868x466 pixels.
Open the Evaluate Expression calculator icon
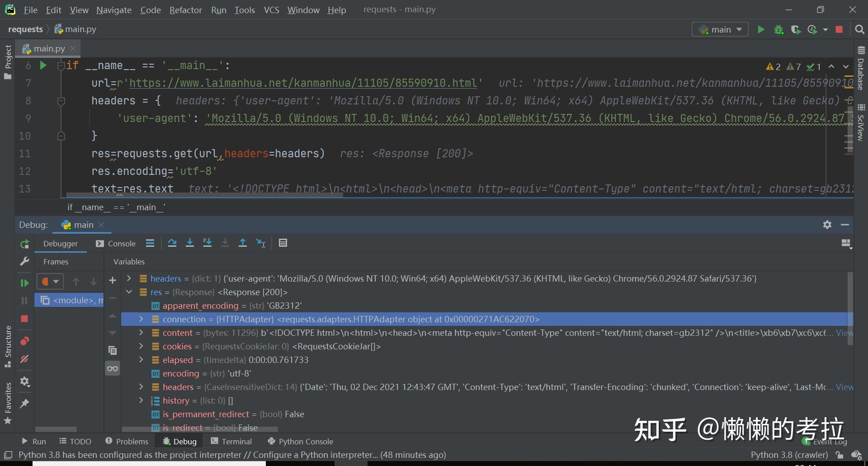point(283,243)
